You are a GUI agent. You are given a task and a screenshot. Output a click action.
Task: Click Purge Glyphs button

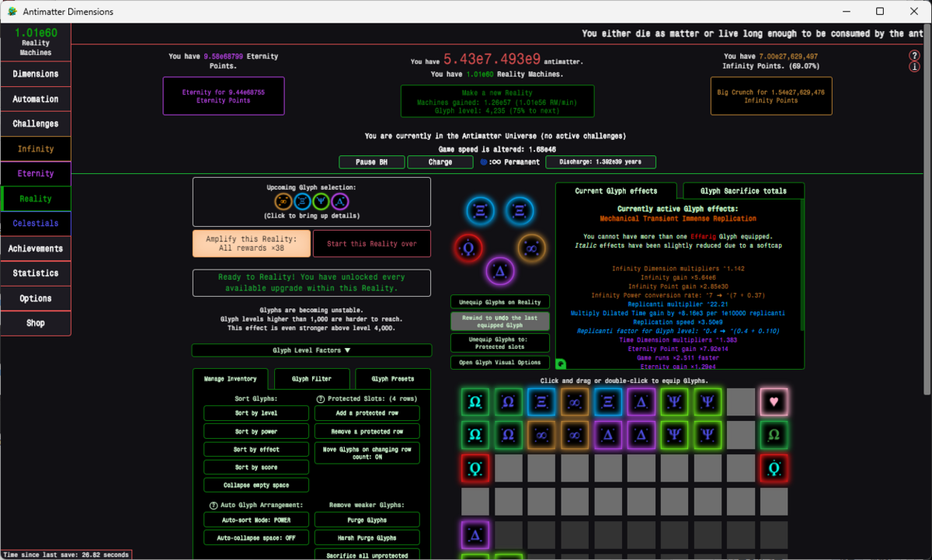[x=367, y=520]
